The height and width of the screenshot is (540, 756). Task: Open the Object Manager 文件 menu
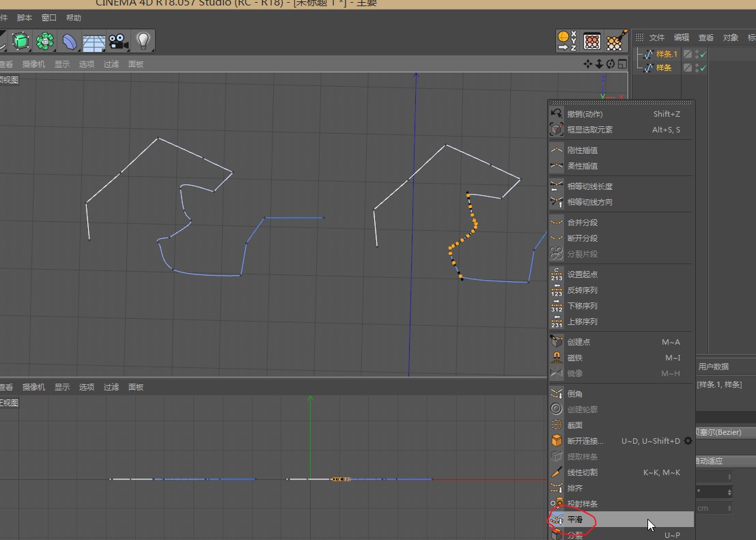657,38
